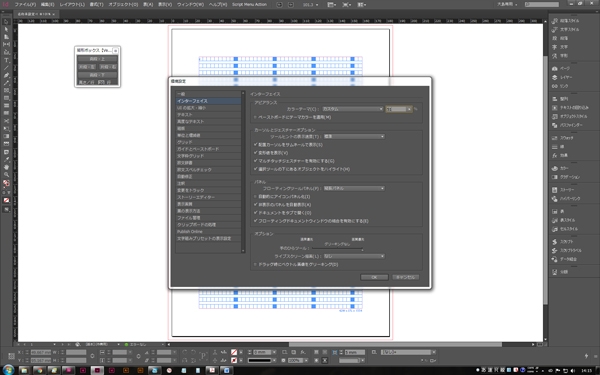Click the キャンセル (Cancel) button
This screenshot has height=375, width=600.
[406, 277]
